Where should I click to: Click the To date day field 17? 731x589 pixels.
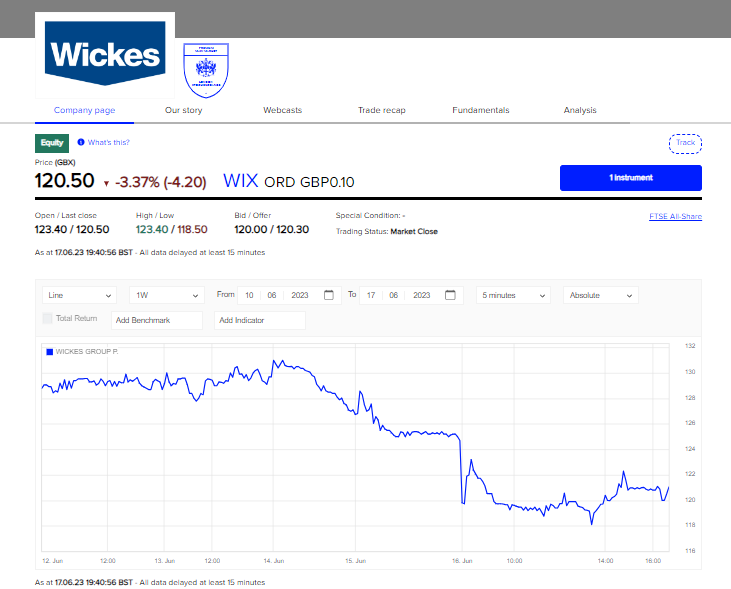371,295
